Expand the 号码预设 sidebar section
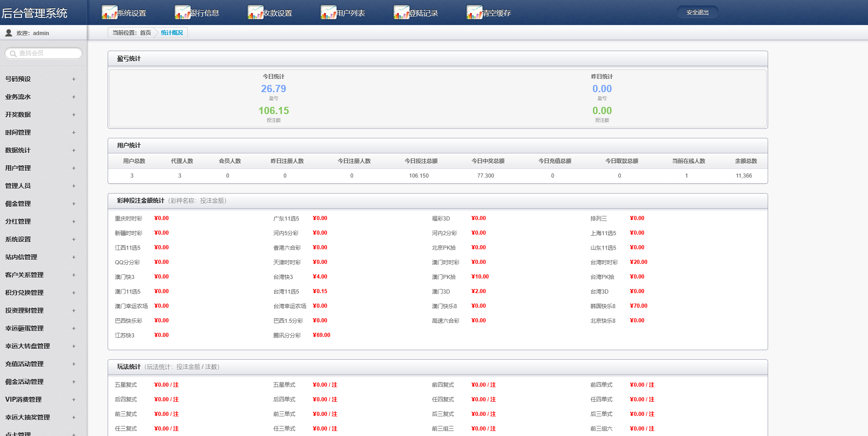The width and height of the screenshot is (868, 436). pos(73,79)
